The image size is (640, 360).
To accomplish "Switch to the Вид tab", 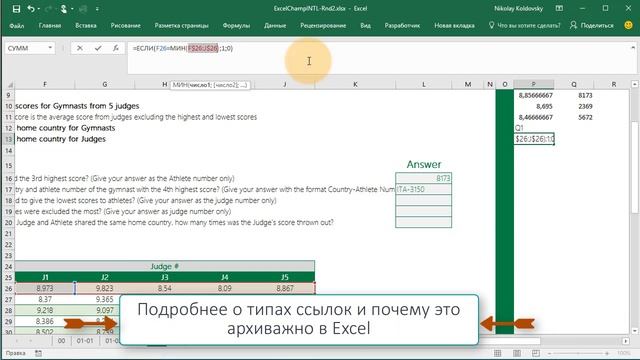I will coord(365,25).
